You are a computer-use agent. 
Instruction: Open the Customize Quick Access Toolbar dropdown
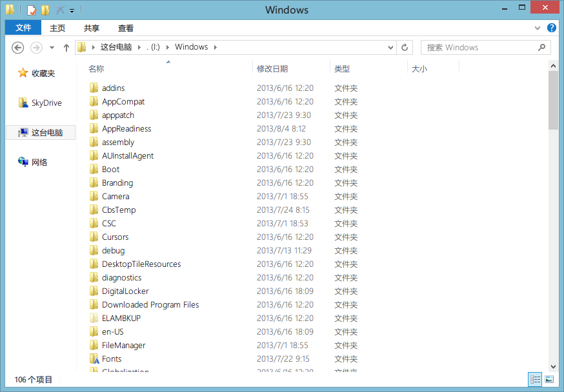[71, 10]
